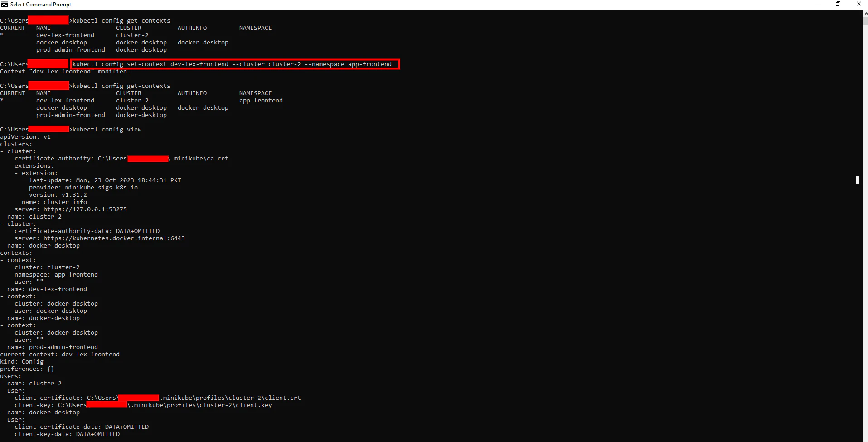868x442 pixels.
Task: Click the Select Command Prompt title text
Action: pos(41,4)
